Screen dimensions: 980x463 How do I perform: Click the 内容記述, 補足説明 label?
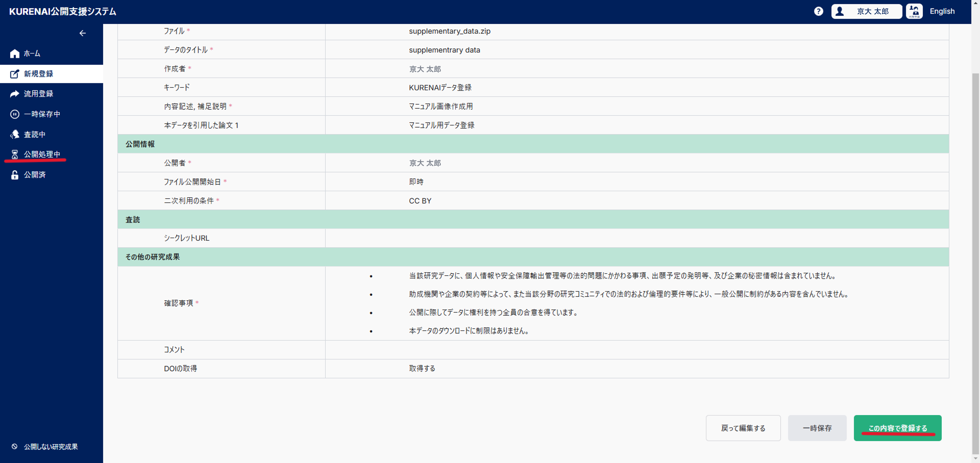(195, 107)
